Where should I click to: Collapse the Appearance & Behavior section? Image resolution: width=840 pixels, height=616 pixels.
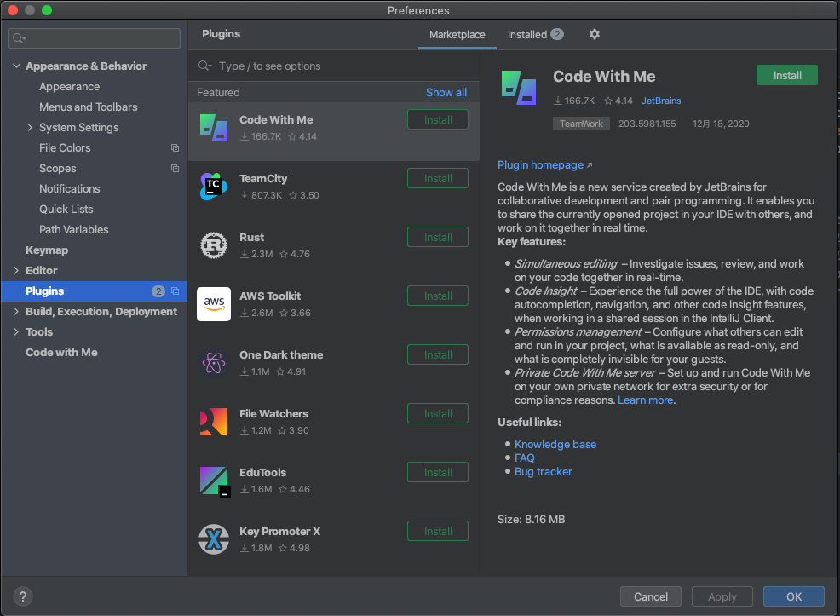[16, 66]
